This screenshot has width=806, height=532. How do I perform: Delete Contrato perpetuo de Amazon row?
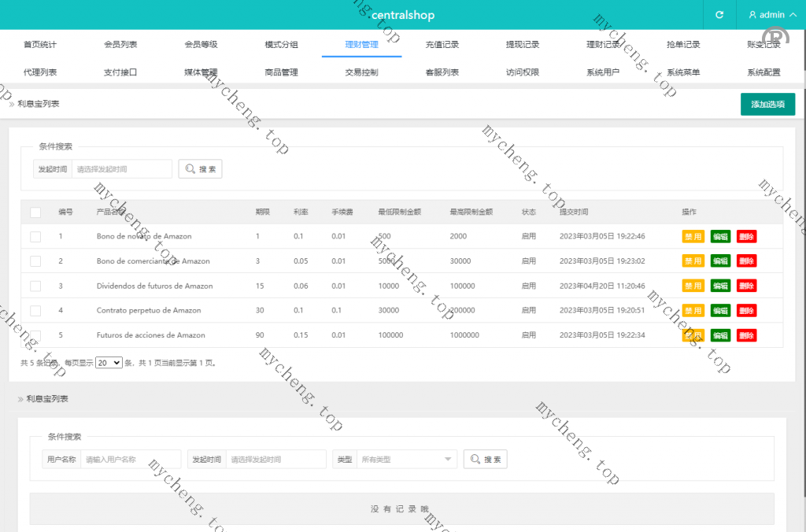pyautogui.click(x=746, y=311)
